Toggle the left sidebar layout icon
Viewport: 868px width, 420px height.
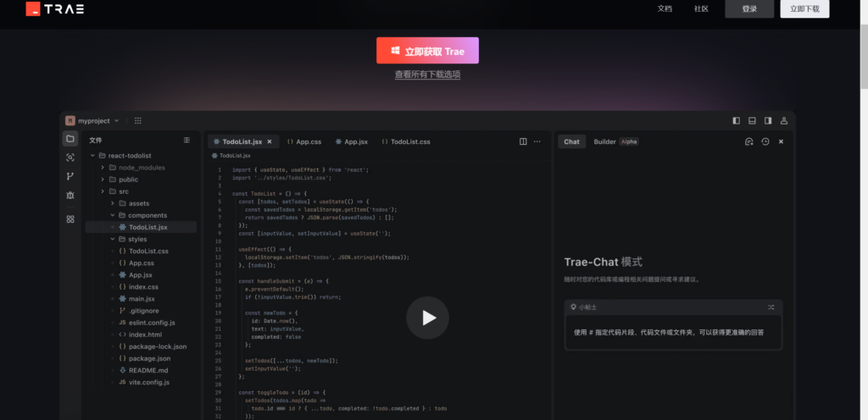coord(736,120)
